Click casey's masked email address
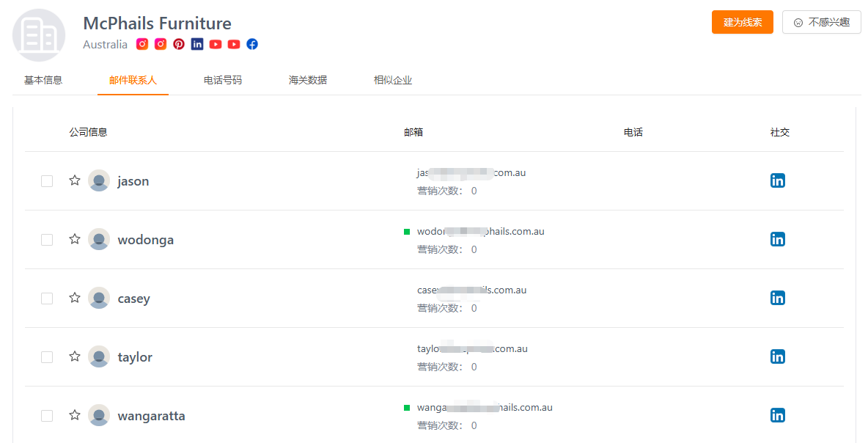Viewport: 868px width, 443px height. [471, 290]
